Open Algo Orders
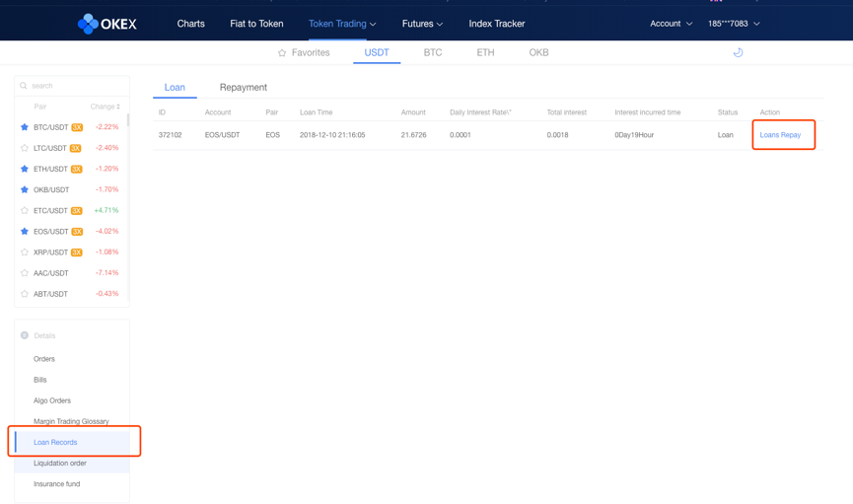Image resolution: width=853 pixels, height=504 pixels. (x=52, y=400)
